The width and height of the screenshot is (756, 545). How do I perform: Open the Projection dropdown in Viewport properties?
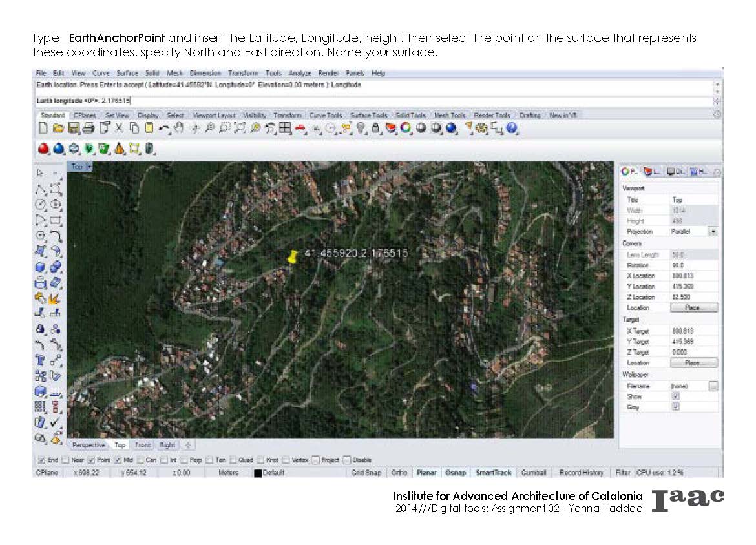pos(713,231)
